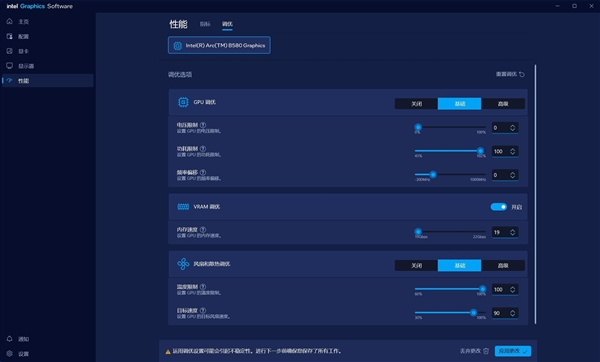Click the 电压限制 voltage slider handle

(x=418, y=127)
